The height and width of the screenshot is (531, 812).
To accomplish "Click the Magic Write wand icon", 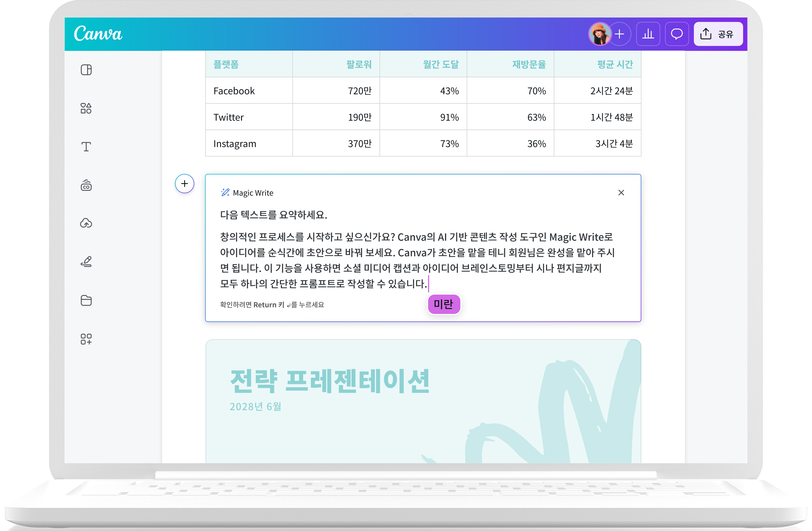I will [225, 193].
